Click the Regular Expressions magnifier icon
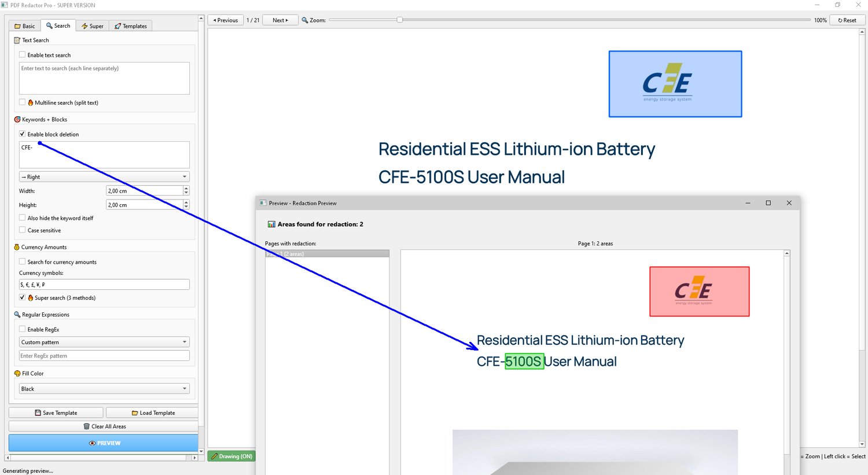The image size is (868, 475). click(17, 315)
